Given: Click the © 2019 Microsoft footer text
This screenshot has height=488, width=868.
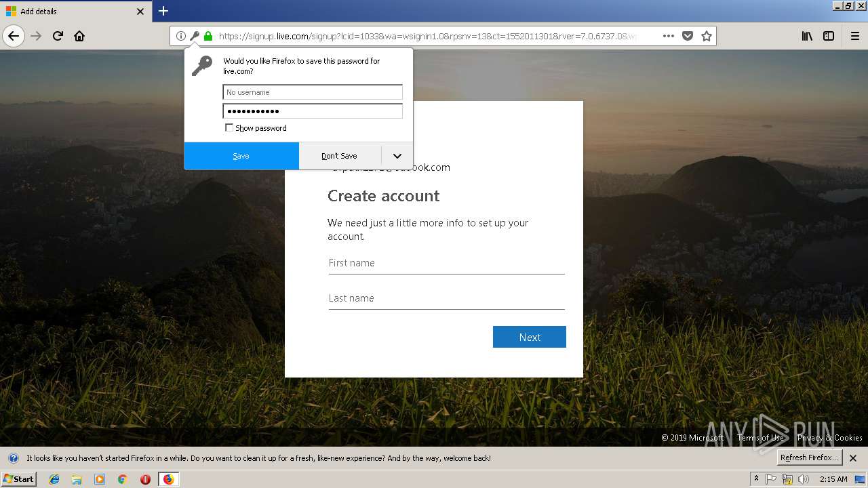Looking at the screenshot, I should click(x=692, y=438).
